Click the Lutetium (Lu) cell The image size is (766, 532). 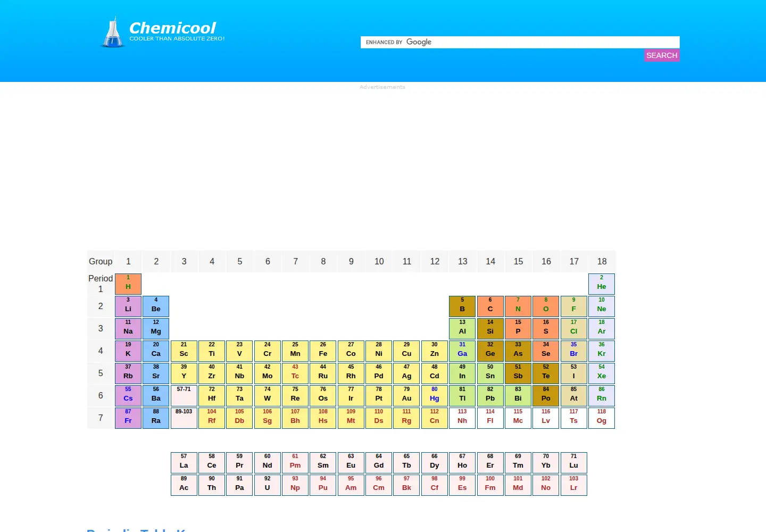click(x=574, y=463)
